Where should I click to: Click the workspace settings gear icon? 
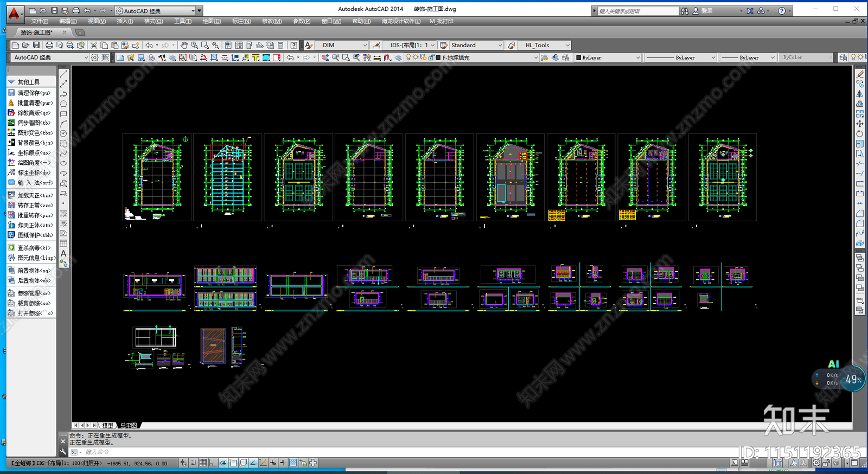point(95,57)
